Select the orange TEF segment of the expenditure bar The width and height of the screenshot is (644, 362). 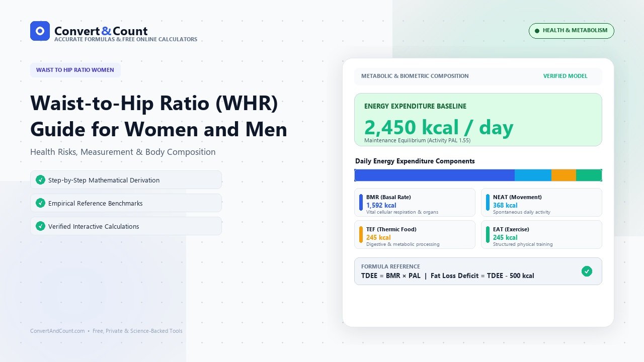pyautogui.click(x=563, y=175)
